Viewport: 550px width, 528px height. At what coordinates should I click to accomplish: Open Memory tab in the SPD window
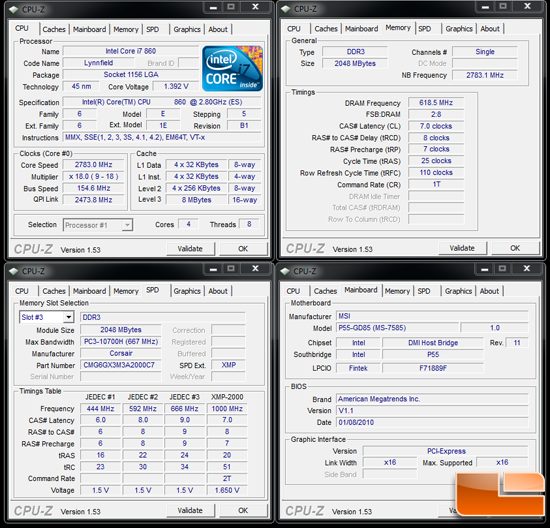point(126,291)
